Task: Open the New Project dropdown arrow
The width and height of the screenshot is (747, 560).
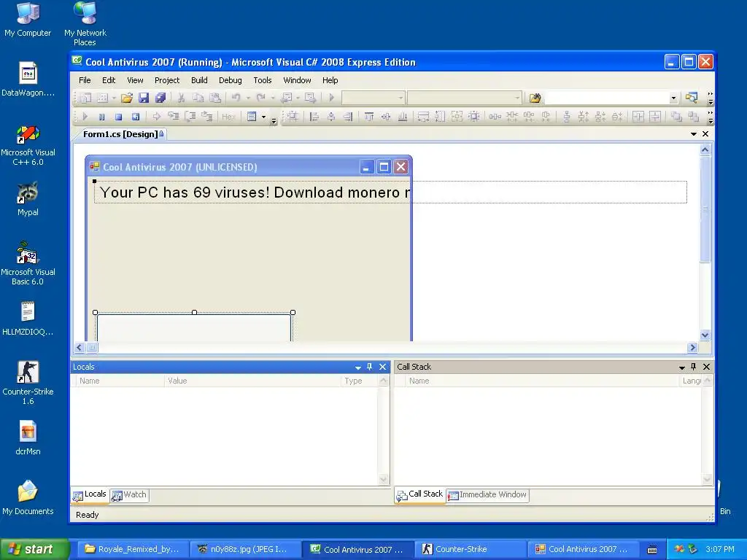Action: pos(114,98)
